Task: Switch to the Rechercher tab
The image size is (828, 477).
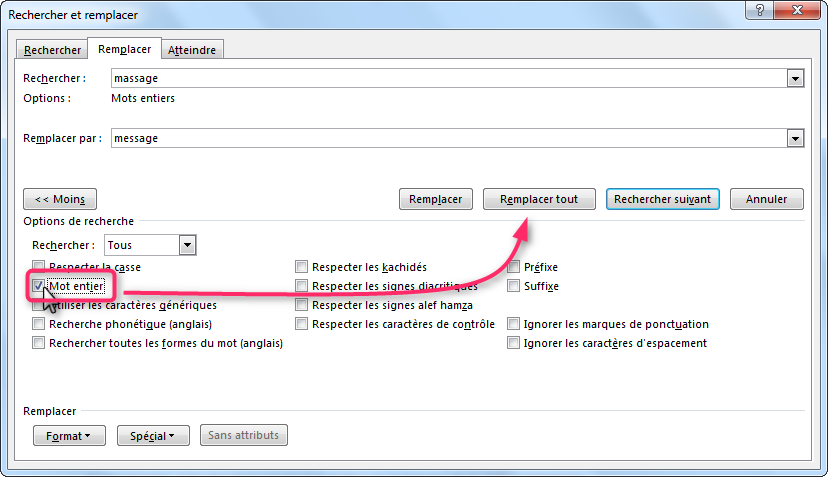Action: pyautogui.click(x=53, y=49)
